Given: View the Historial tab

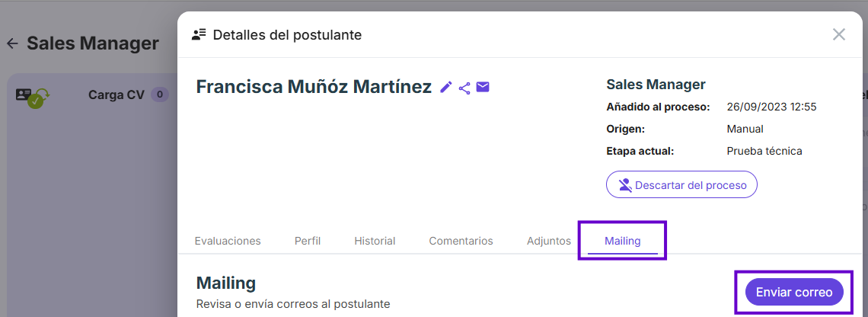Looking at the screenshot, I should click(375, 241).
